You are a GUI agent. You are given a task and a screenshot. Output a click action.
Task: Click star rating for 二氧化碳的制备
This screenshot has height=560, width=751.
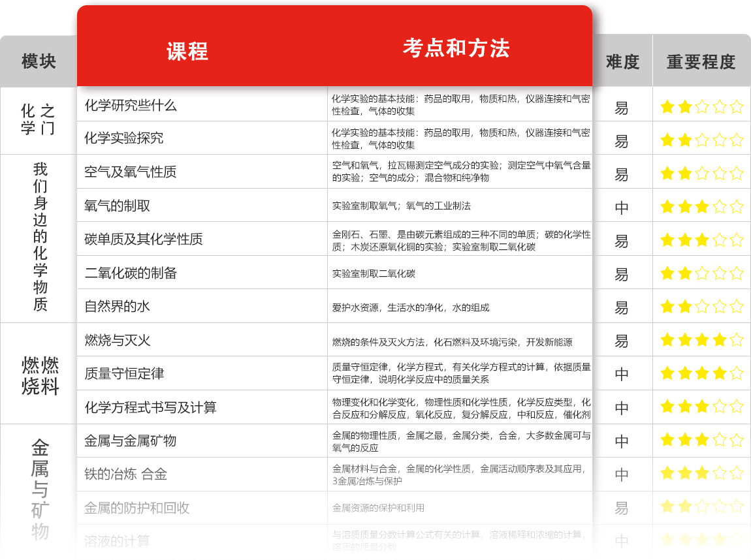click(x=701, y=273)
